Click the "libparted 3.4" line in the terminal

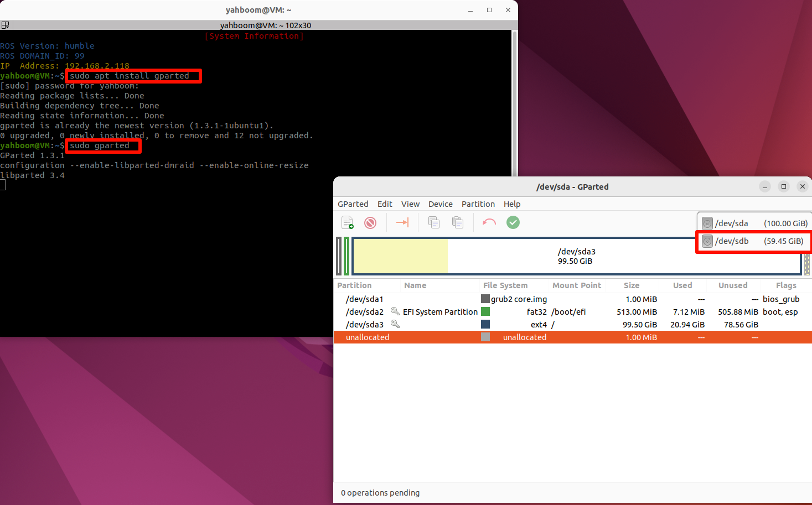pos(32,175)
